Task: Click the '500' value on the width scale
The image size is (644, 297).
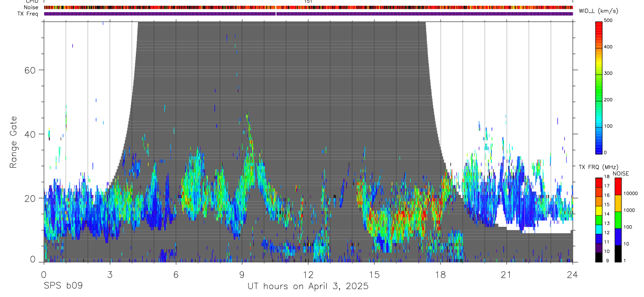Action: point(608,20)
